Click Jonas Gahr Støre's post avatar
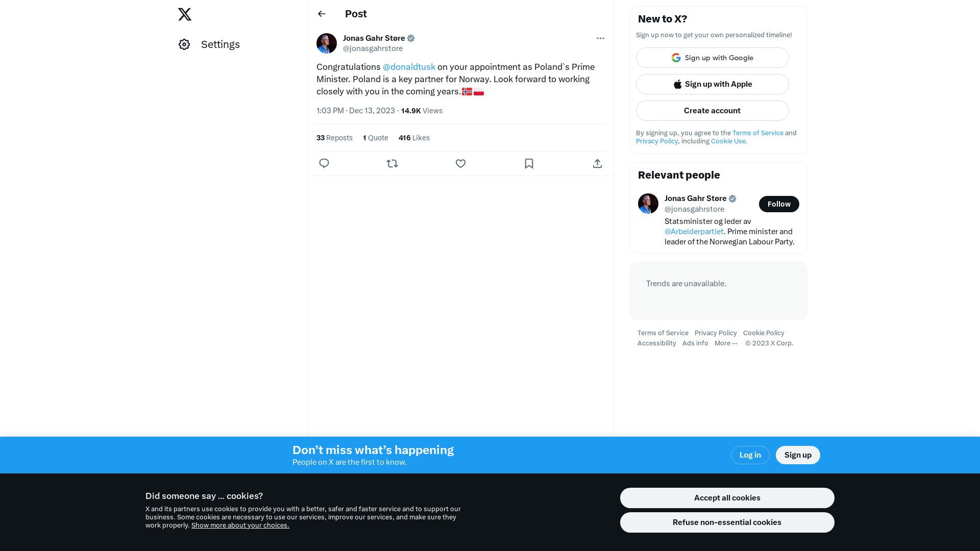 click(327, 43)
